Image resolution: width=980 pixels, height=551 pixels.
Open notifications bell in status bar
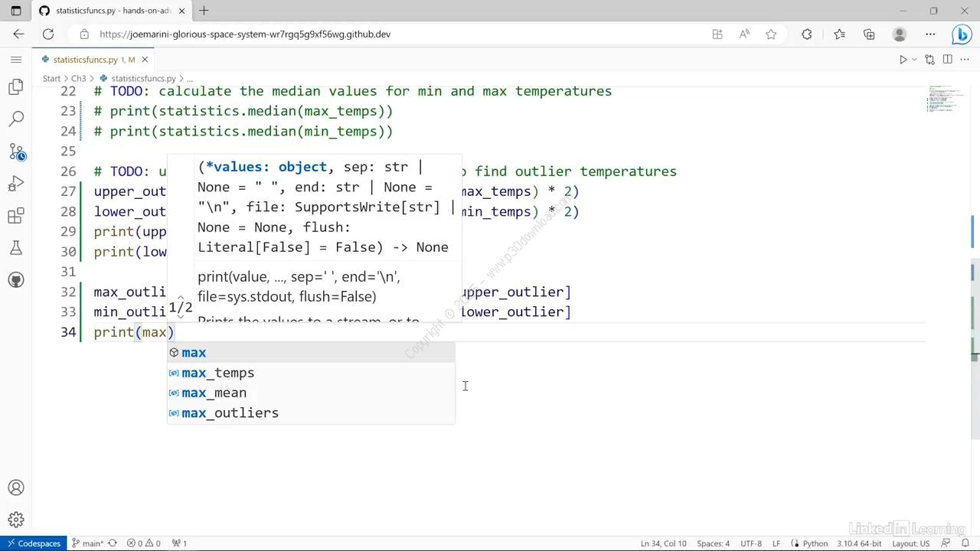(965, 543)
